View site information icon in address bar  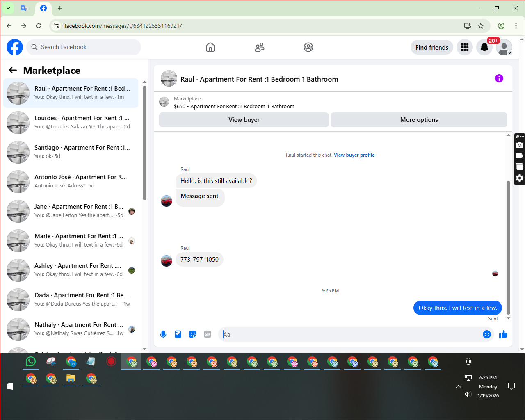(x=57, y=26)
